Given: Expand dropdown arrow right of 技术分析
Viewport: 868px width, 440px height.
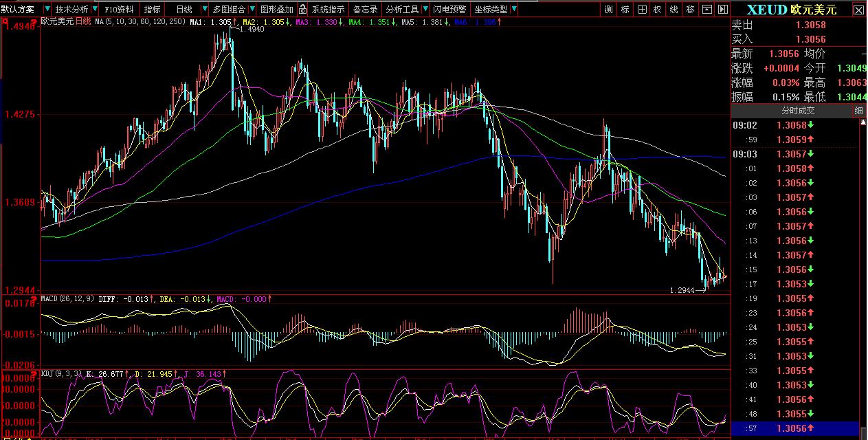Looking at the screenshot, I should 93,9.
